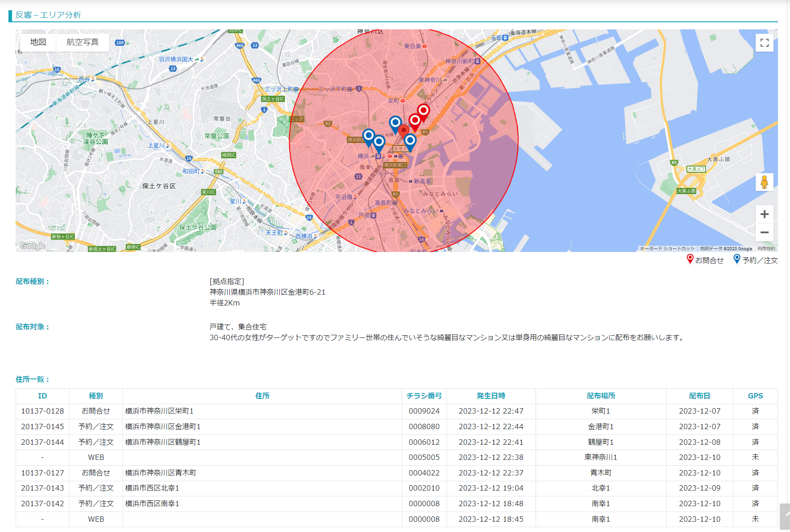Click the ID column header
This screenshot has width=790, height=532.
point(42,396)
